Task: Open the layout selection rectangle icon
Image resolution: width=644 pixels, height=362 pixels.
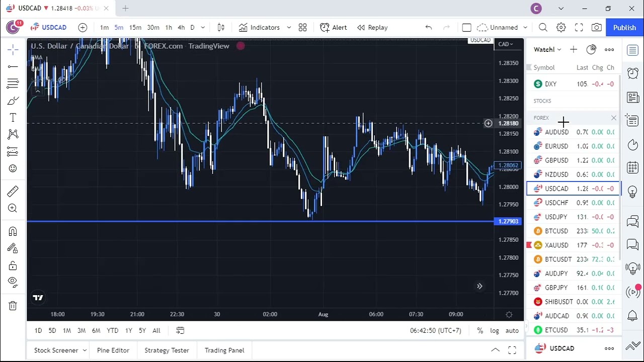Action: [466, 28]
